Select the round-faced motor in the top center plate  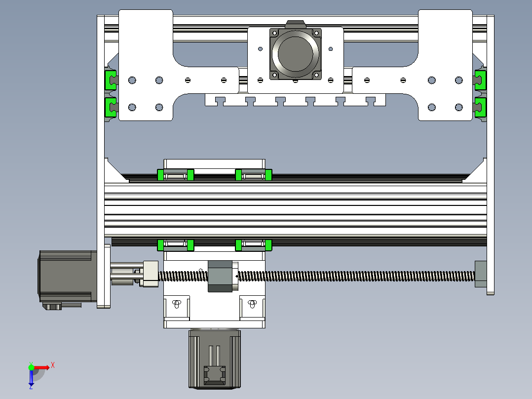click(x=295, y=53)
